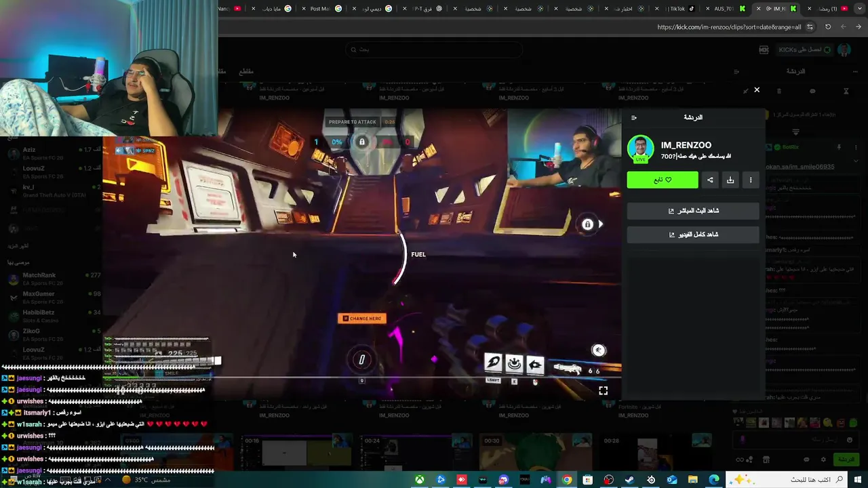Open the kv_l channel playing Grand Theft Auto
Viewport: 868px width, 488px height.
coord(54,190)
